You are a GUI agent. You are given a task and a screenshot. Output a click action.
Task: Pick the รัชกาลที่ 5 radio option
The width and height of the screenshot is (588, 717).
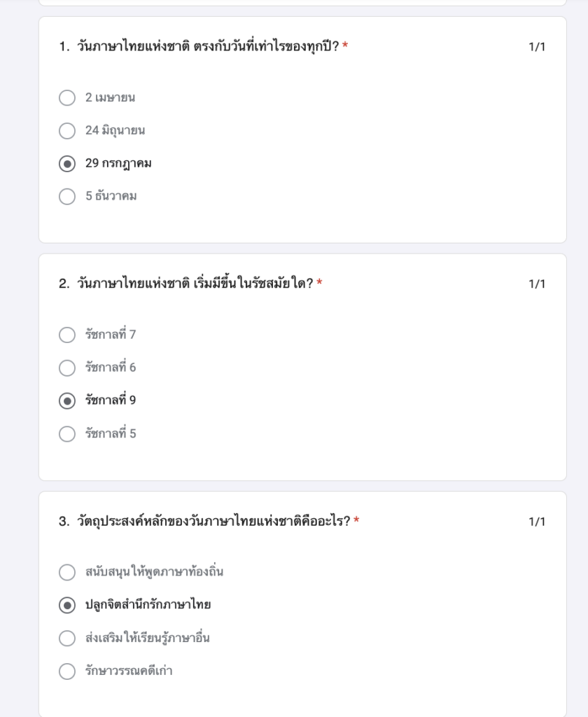click(x=67, y=434)
